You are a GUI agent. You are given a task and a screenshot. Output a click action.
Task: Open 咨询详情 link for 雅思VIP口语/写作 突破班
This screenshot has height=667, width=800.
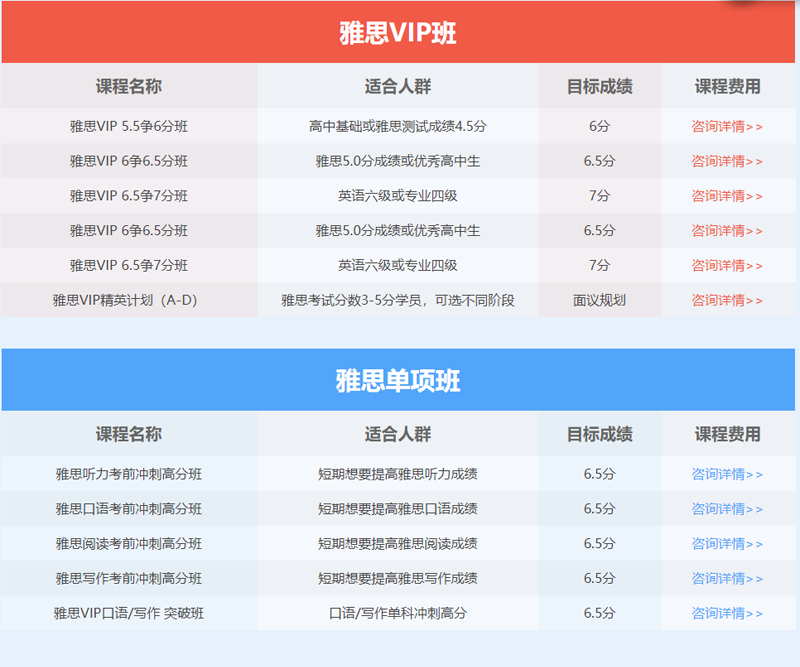(727, 613)
